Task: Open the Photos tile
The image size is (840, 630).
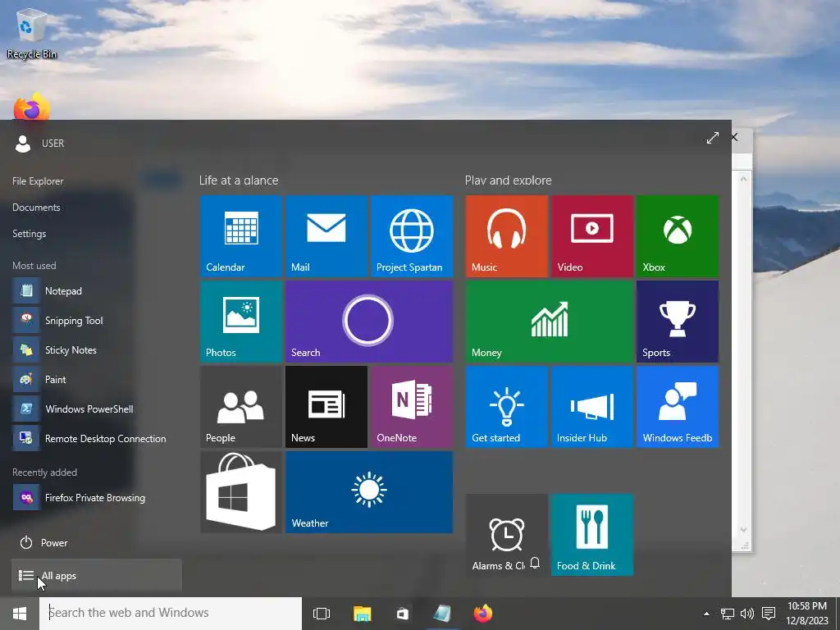Action: [x=241, y=322]
